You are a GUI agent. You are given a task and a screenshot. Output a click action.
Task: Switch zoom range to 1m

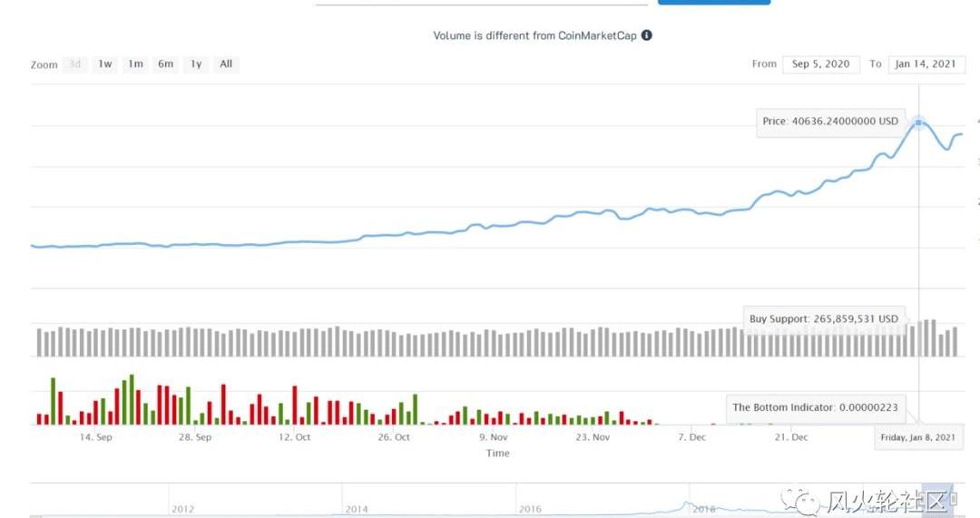click(x=135, y=64)
